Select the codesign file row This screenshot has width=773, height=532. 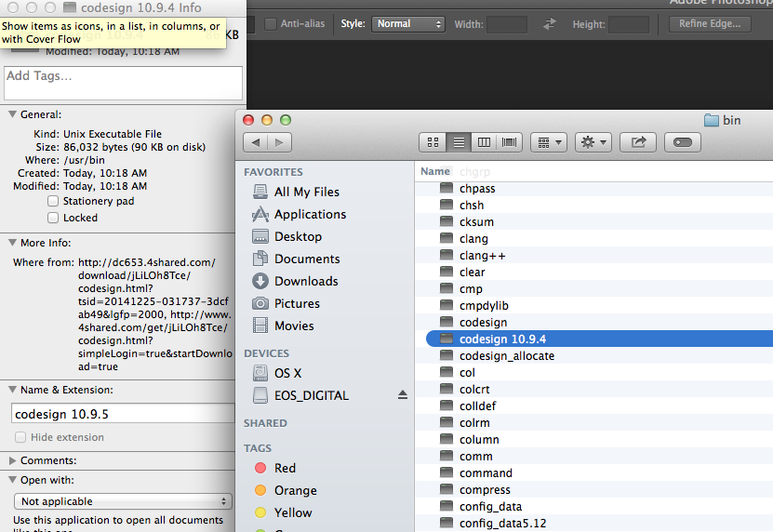pos(593,323)
